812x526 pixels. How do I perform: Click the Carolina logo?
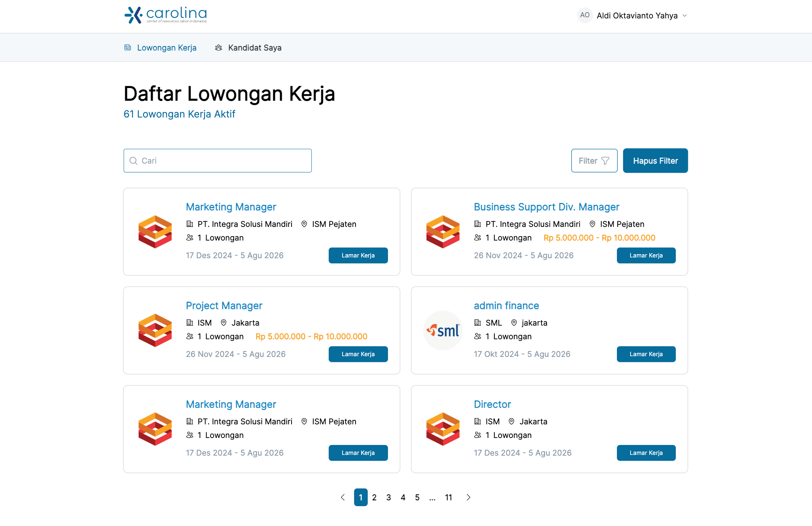[166, 15]
